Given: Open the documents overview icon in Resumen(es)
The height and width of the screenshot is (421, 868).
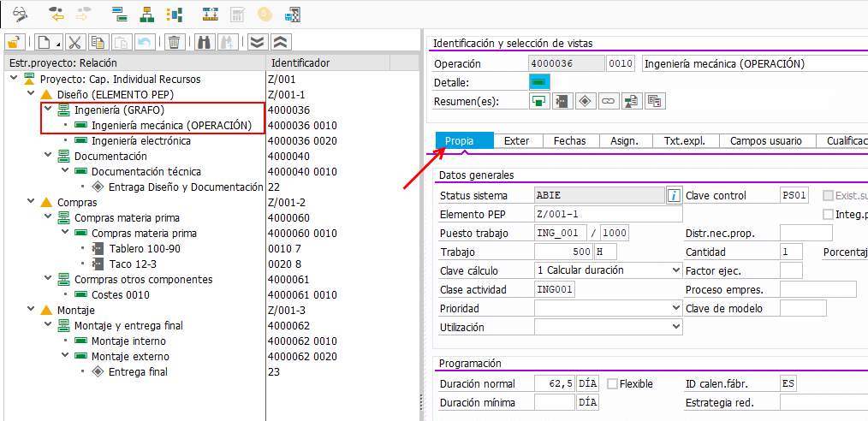Looking at the screenshot, I should pyautogui.click(x=654, y=101).
